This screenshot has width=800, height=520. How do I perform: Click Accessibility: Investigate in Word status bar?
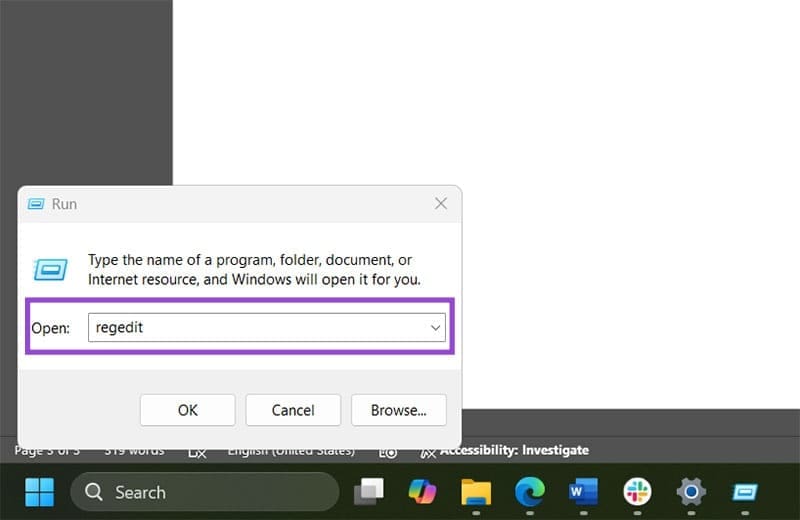coord(514,450)
